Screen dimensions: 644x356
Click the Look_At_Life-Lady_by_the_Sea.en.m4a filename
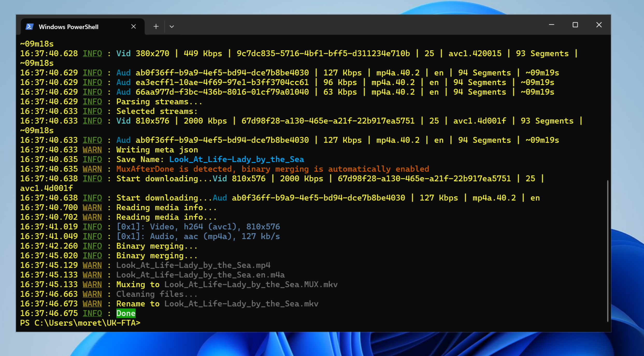200,275
